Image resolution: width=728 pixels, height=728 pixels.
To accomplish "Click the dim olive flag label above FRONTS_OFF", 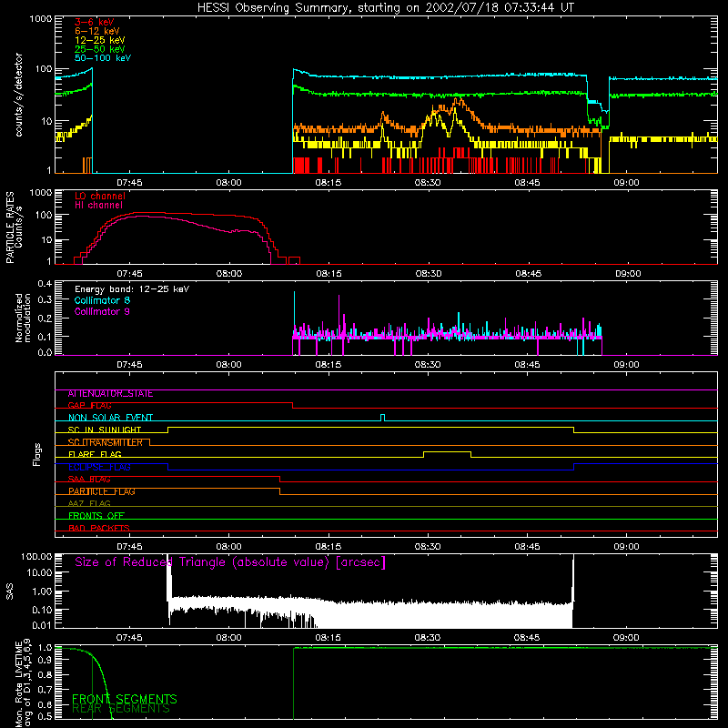I will pos(89,504).
